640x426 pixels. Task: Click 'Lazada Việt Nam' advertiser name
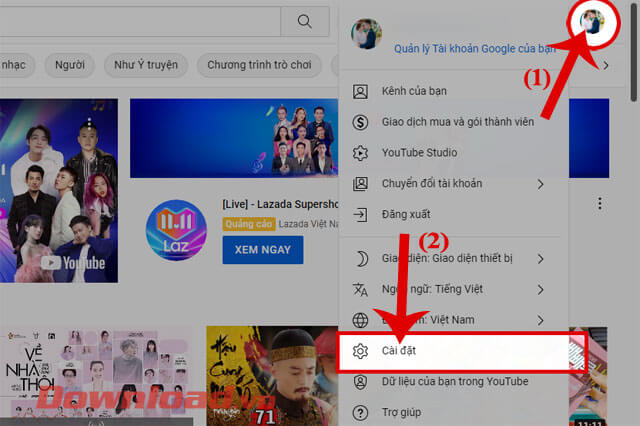(308, 224)
